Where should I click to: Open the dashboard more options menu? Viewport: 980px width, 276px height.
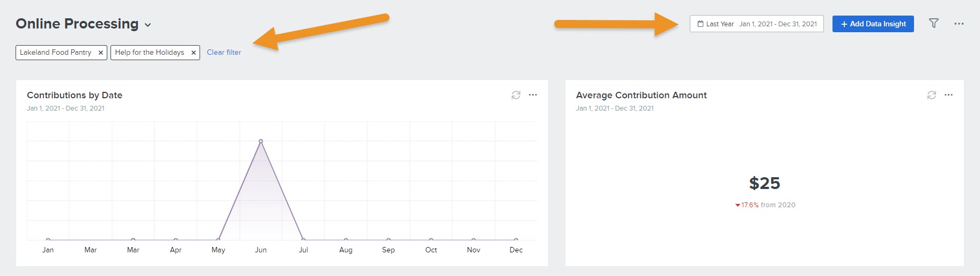(959, 24)
